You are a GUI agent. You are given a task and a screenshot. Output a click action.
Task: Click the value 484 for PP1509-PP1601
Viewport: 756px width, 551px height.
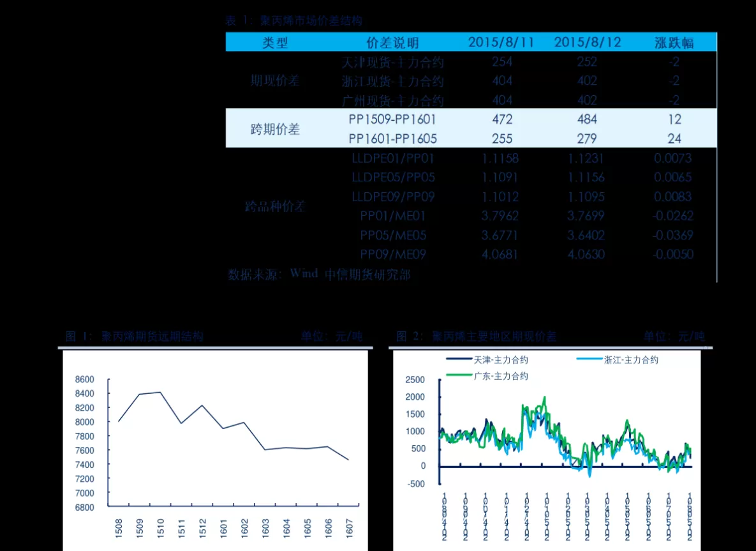coord(587,119)
